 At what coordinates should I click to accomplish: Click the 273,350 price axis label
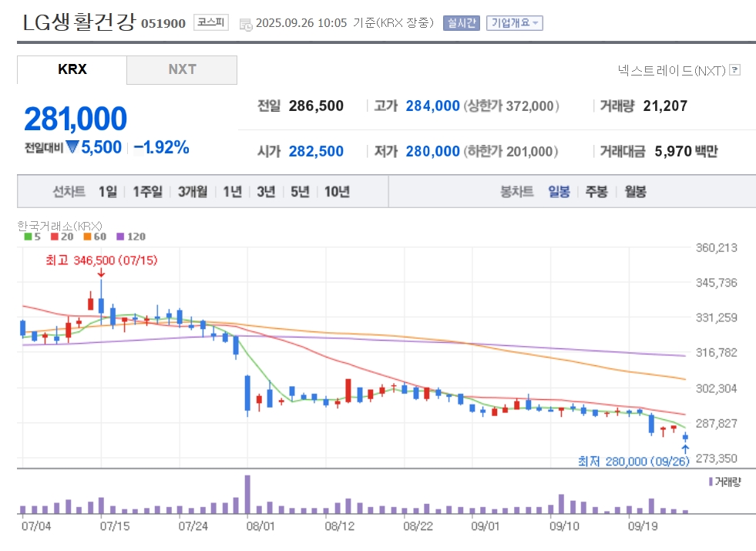[716, 458]
